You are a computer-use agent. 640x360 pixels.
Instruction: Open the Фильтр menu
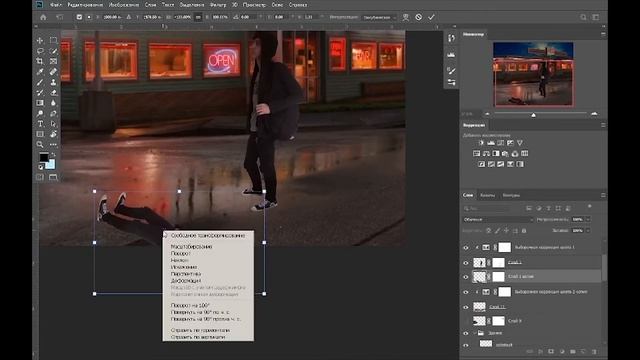[218, 5]
